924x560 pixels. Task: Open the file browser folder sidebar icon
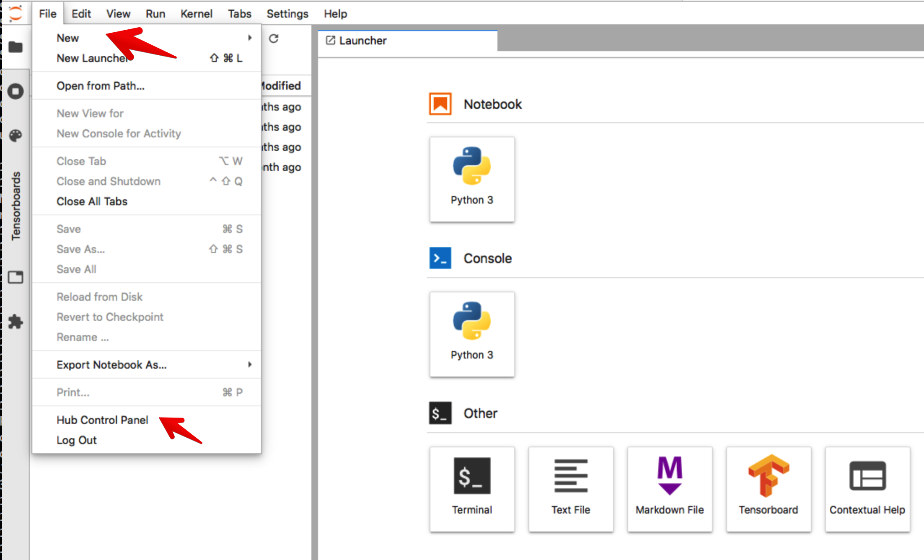[16, 47]
